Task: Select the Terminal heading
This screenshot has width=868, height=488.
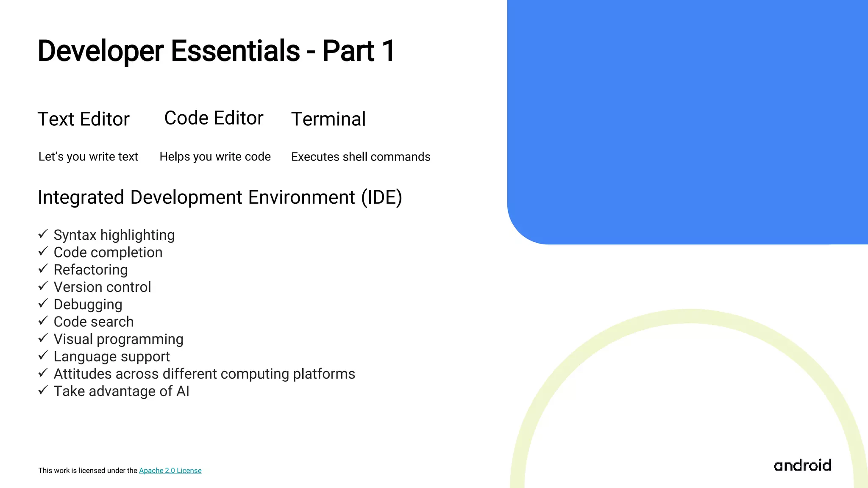Action: click(x=328, y=119)
